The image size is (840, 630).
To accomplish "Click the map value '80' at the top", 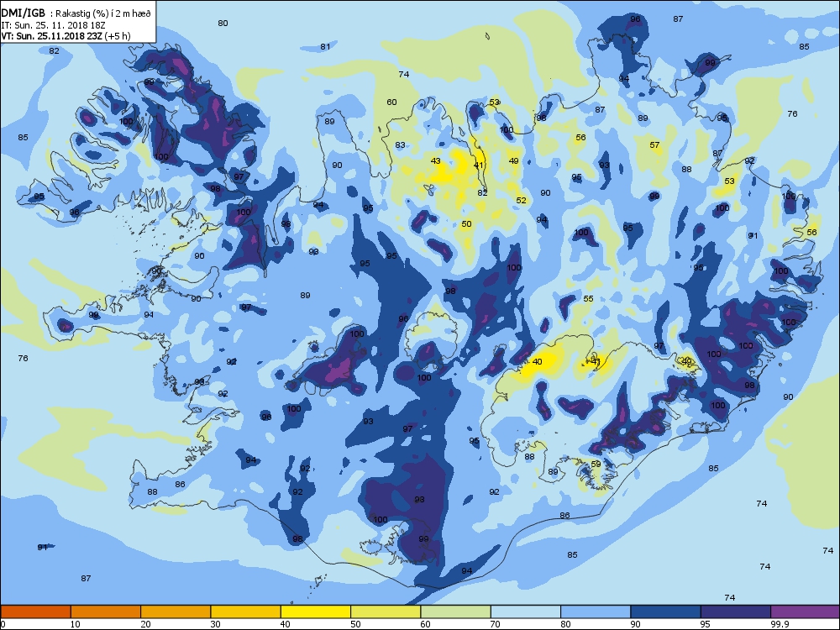I will tap(223, 23).
